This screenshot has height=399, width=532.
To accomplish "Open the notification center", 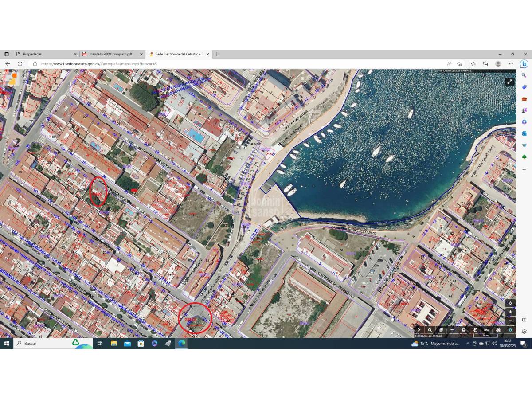I will 523,344.
